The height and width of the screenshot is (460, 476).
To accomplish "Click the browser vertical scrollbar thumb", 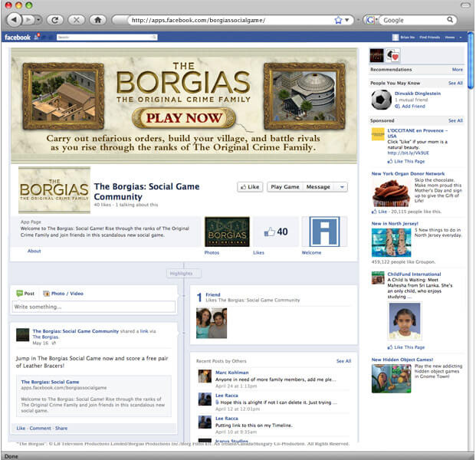I will pyautogui.click(x=471, y=61).
